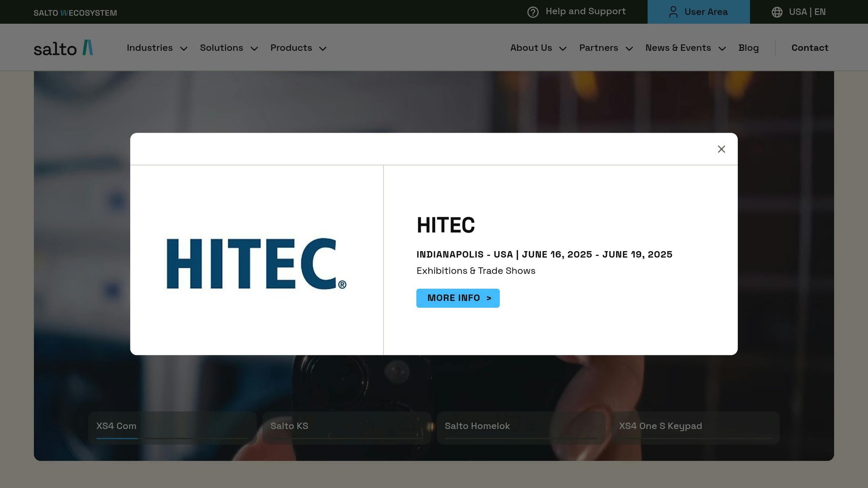The height and width of the screenshot is (488, 868).
Task: Click the XS4 Com progress bar
Action: (172, 438)
